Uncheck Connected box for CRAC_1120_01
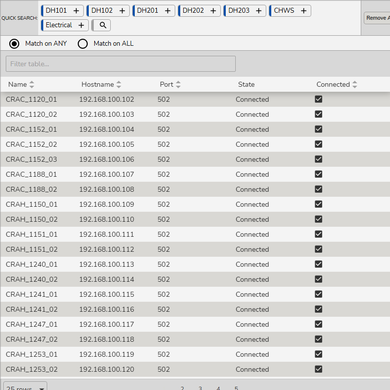390x390 pixels. [319, 99]
